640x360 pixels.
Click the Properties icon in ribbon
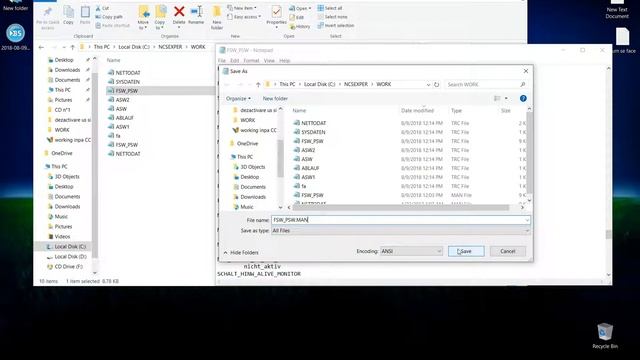(x=276, y=12)
